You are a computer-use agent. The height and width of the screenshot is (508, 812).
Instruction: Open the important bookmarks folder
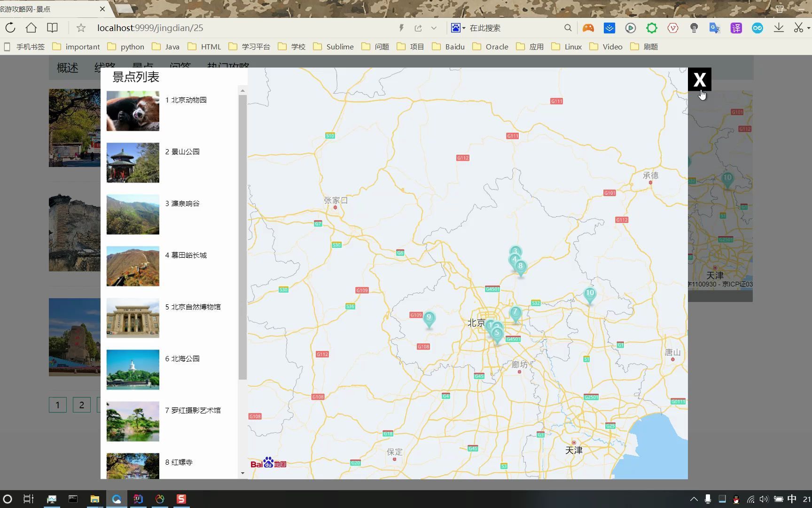coord(76,47)
